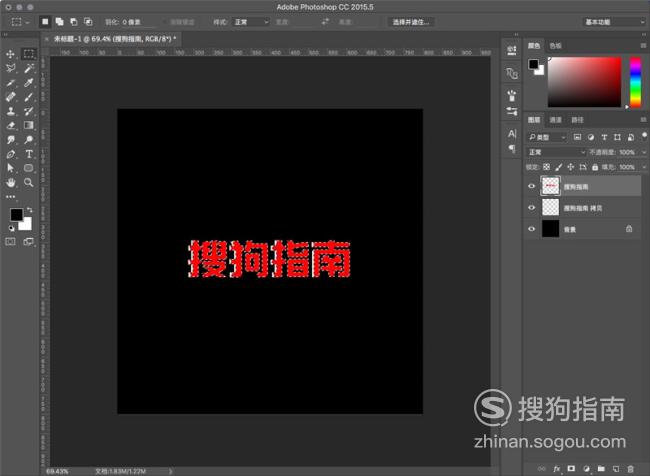650x476 pixels.
Task: Select the Eyedropper tool
Action: click(29, 83)
